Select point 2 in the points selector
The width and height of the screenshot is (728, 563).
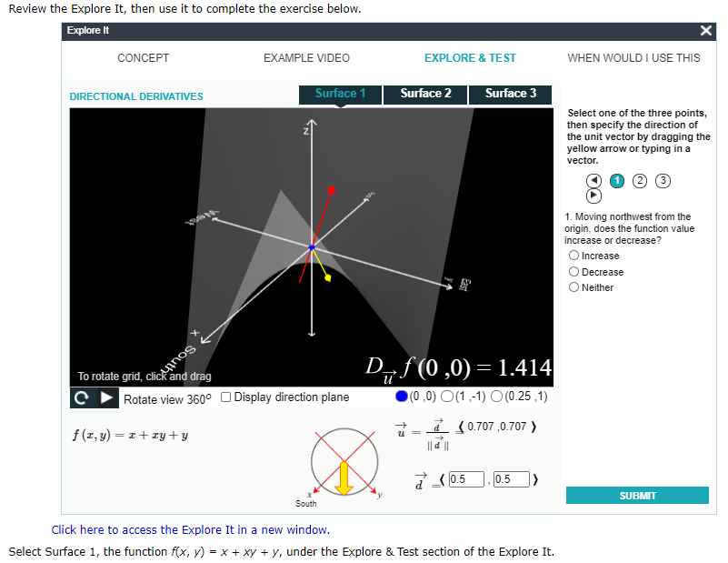coord(640,180)
